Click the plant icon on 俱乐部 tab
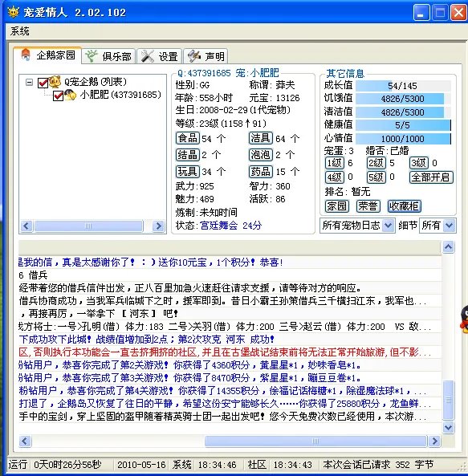 click(91, 56)
